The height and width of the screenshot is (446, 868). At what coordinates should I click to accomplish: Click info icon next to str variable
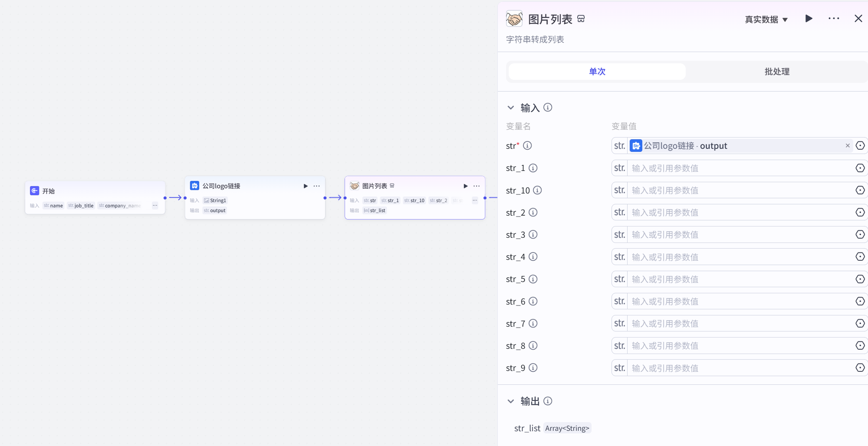pyautogui.click(x=527, y=145)
